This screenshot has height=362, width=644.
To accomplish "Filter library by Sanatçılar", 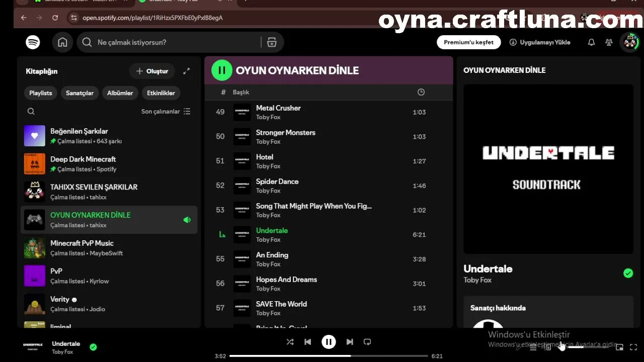I will [79, 93].
